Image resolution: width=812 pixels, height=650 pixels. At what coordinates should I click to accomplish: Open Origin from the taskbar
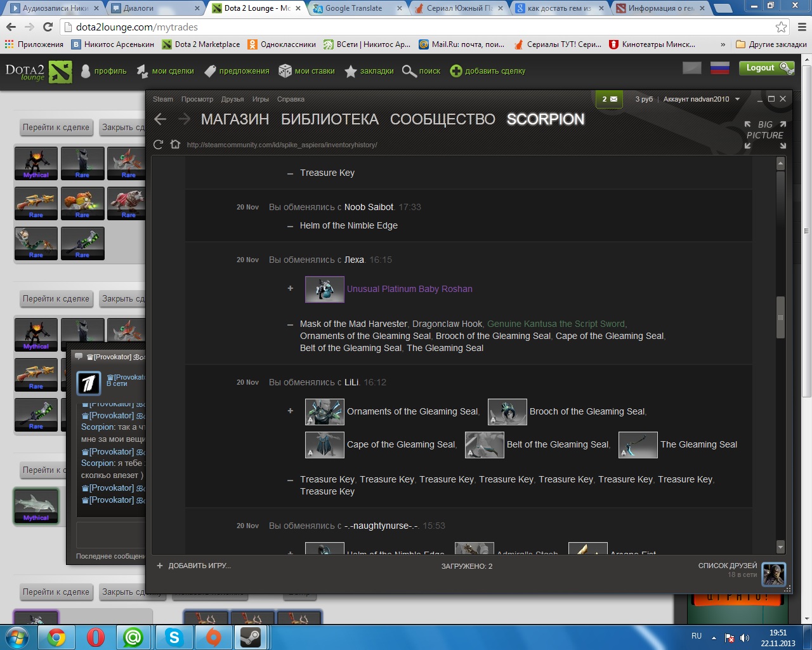click(x=213, y=637)
